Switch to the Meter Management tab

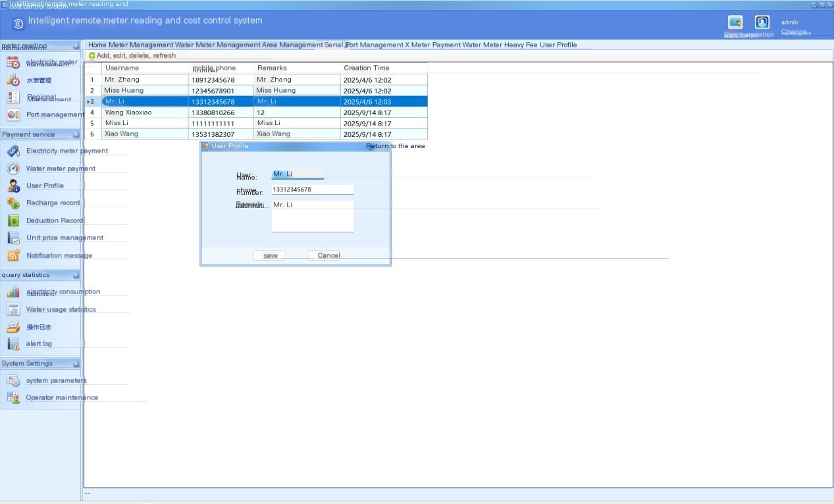click(x=141, y=45)
